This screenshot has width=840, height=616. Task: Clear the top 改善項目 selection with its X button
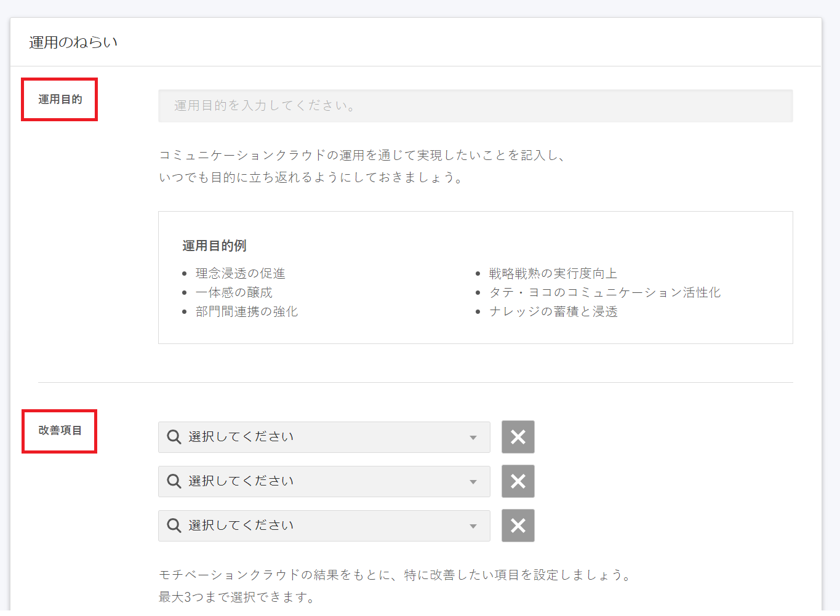pos(518,437)
